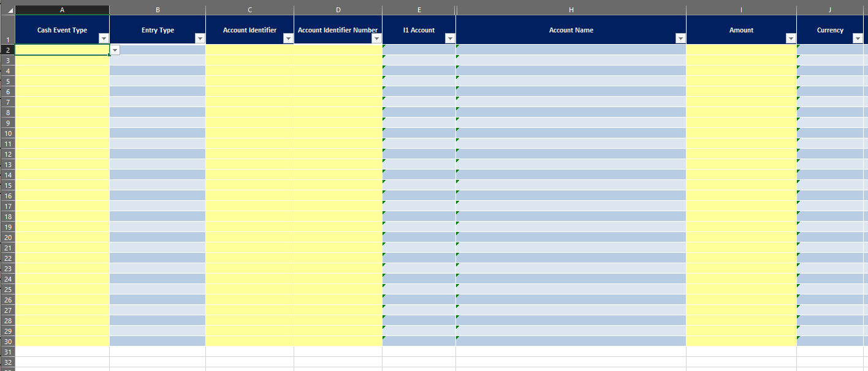
Task: Select row 20 header
Action: (7, 238)
